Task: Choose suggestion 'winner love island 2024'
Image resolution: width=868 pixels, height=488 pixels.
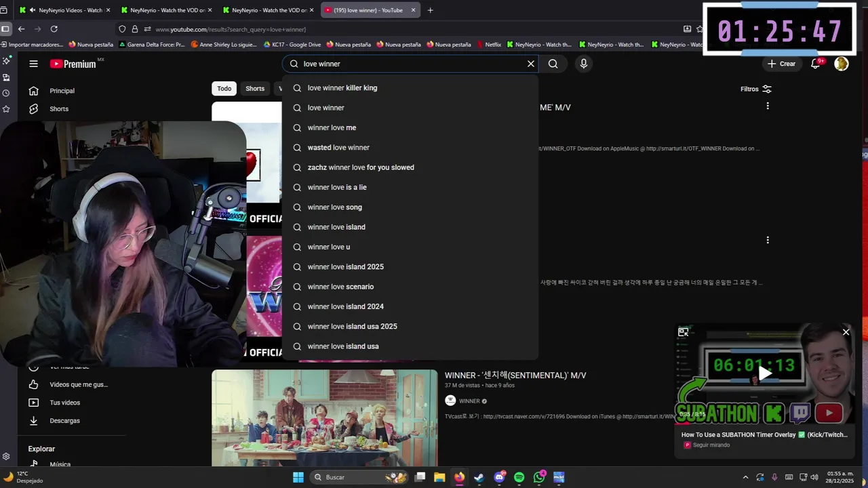Action: pyautogui.click(x=410, y=306)
